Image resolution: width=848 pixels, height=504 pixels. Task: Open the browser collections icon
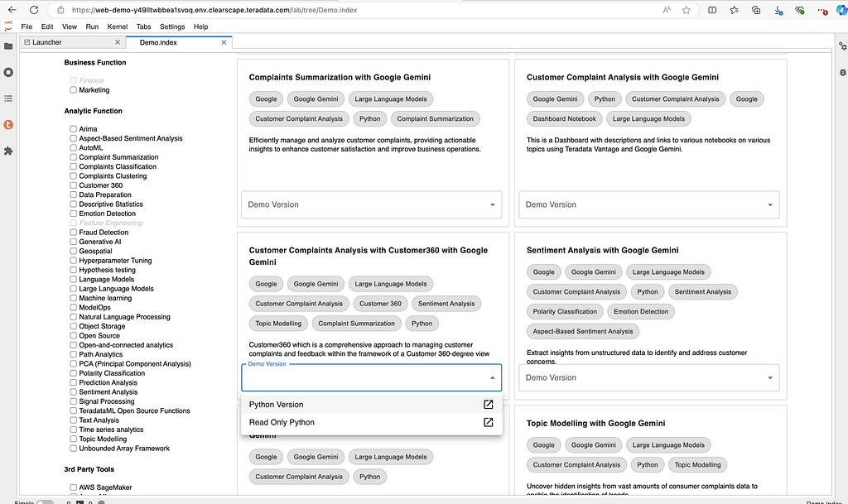pyautogui.click(x=756, y=10)
